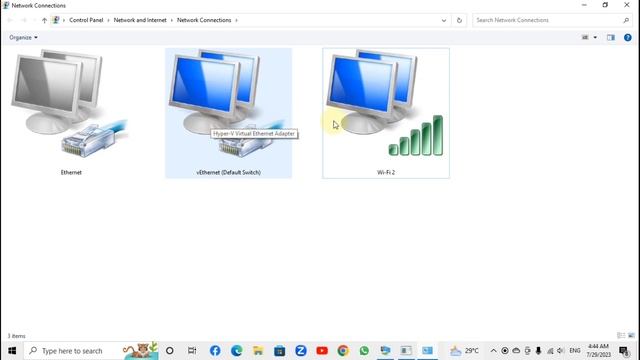Expand address bar history dropdown
The height and width of the screenshot is (360, 640).
click(444, 20)
